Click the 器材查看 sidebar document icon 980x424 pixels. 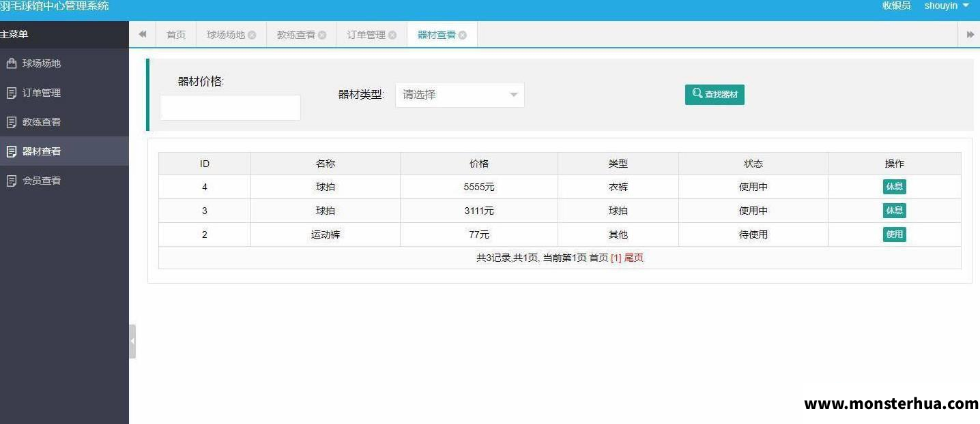[11, 151]
